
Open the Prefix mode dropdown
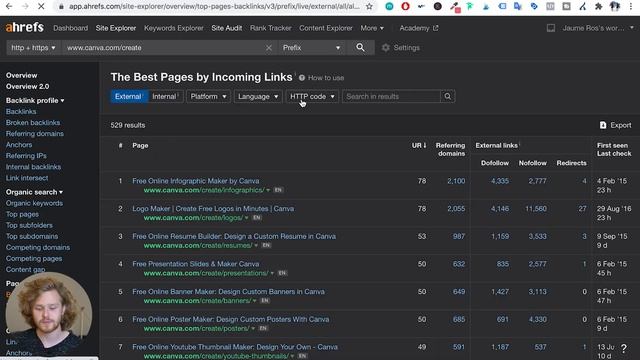tap(311, 48)
